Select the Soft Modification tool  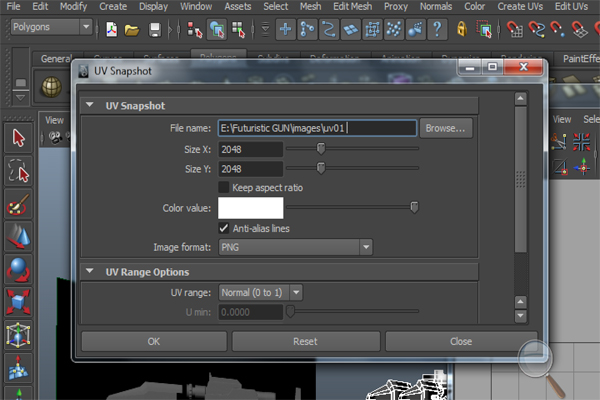tap(18, 368)
